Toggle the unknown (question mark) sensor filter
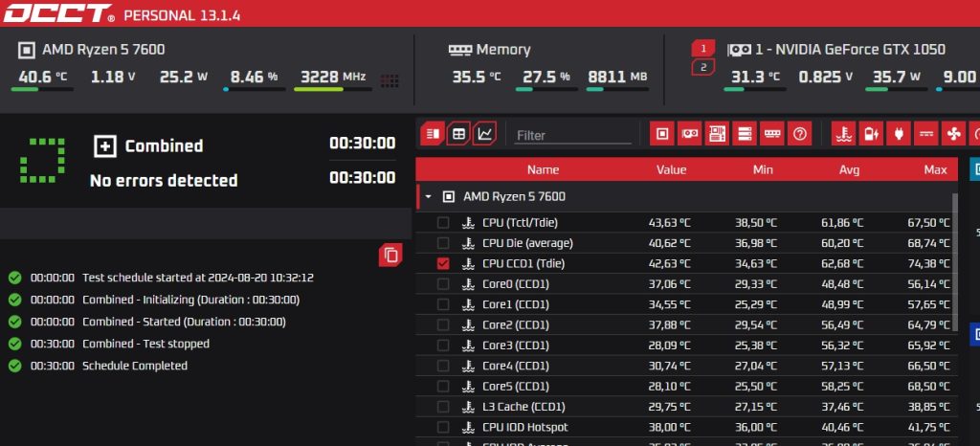This screenshot has width=980, height=446. [799, 134]
